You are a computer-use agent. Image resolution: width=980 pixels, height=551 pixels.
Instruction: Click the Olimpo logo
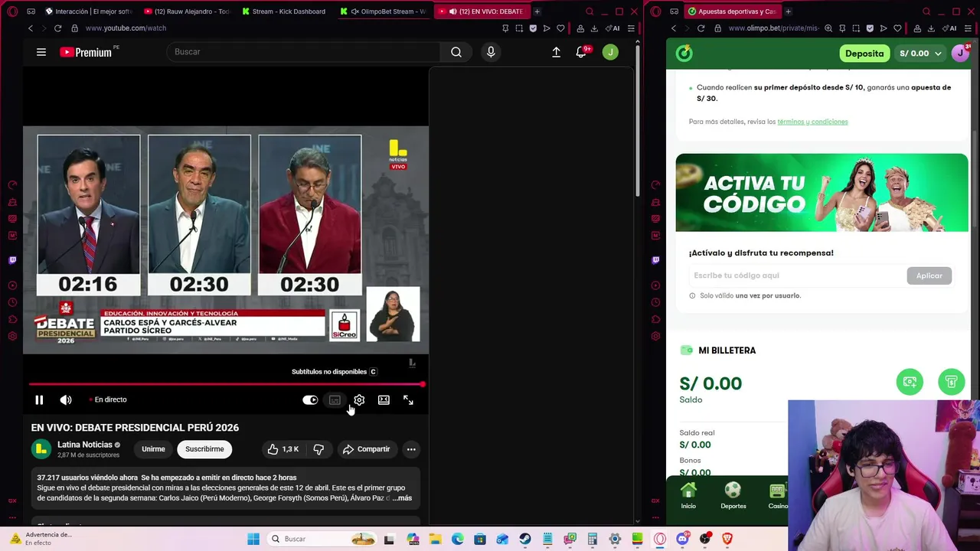click(684, 53)
